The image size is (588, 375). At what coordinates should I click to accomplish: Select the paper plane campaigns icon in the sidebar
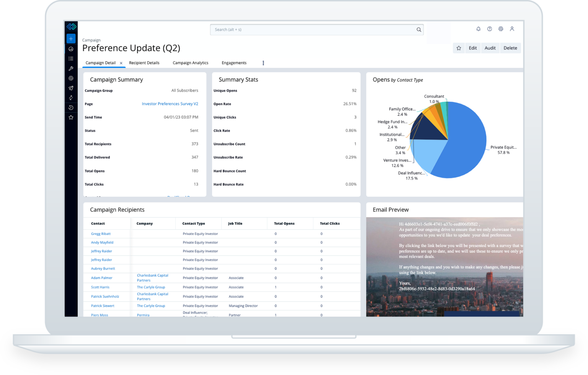coord(71,88)
